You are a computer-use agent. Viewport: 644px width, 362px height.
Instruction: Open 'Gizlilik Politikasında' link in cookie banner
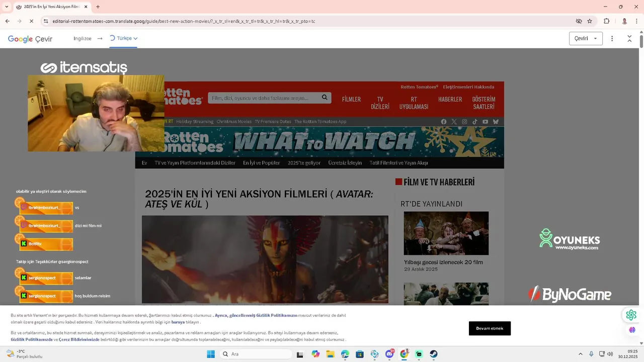coord(32,339)
